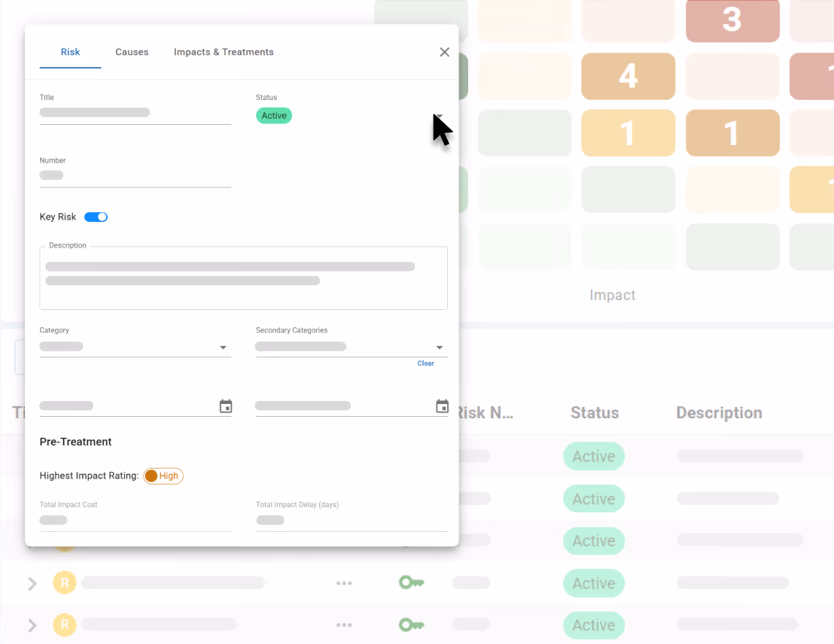
Task: Click the R avatar in last row
Action: click(65, 624)
